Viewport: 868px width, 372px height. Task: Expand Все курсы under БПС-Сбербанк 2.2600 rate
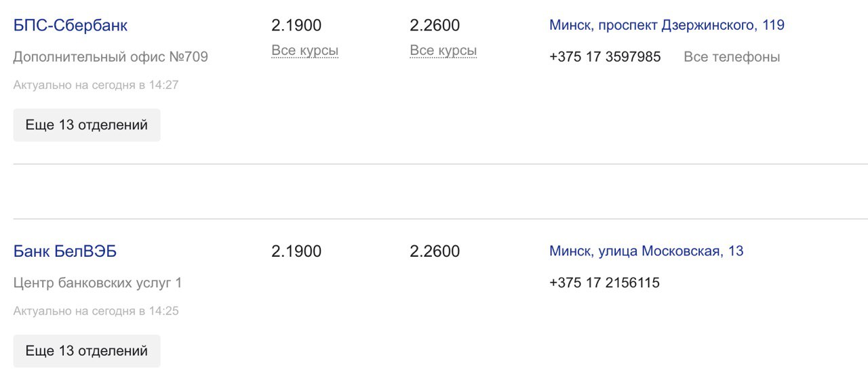(x=443, y=51)
